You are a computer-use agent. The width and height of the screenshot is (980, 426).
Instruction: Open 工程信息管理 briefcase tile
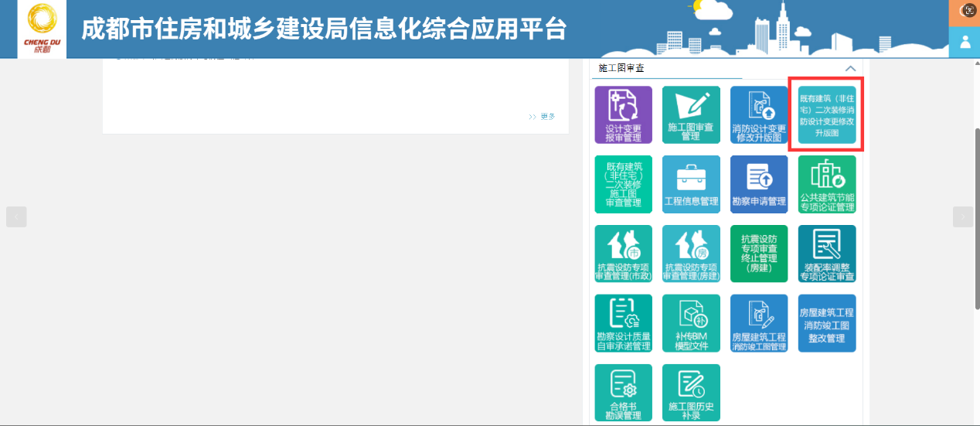pyautogui.click(x=691, y=184)
